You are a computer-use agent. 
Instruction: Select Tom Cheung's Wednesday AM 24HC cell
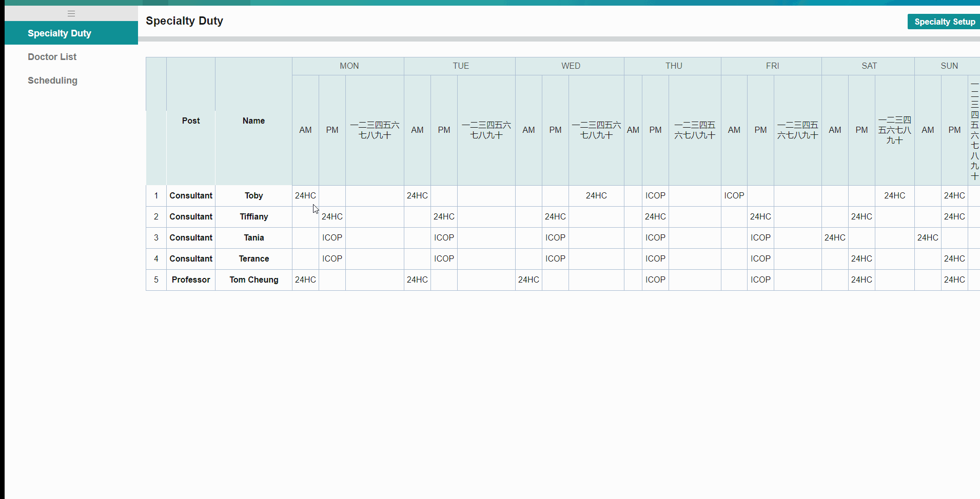pyautogui.click(x=528, y=280)
